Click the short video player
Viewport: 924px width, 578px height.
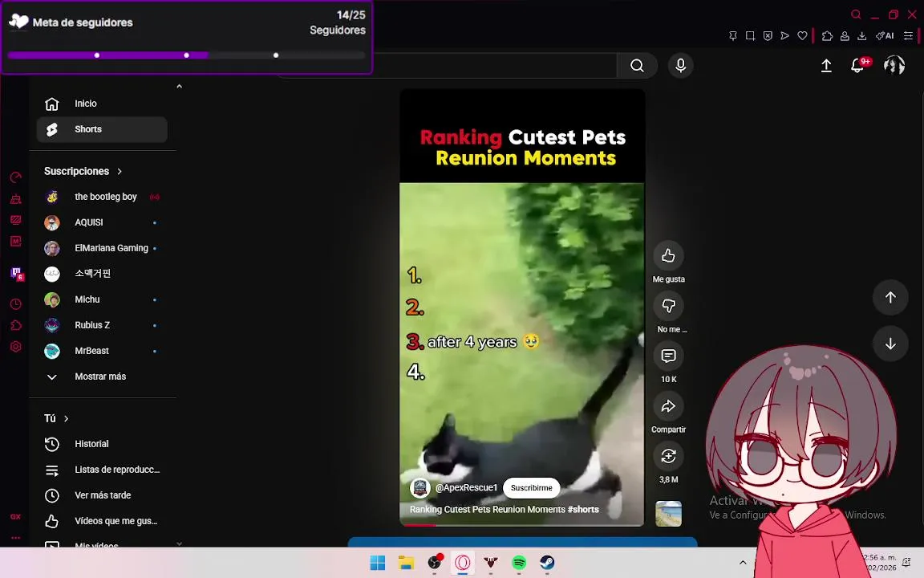[x=521, y=307]
